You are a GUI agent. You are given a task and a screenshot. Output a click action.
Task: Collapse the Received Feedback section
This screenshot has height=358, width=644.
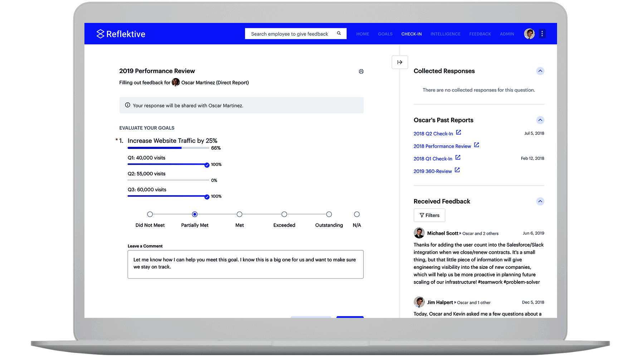(540, 201)
